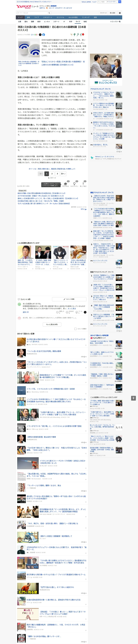Open the ランキング tab
The width and height of the screenshot is (138, 644).
[x=86, y=17]
